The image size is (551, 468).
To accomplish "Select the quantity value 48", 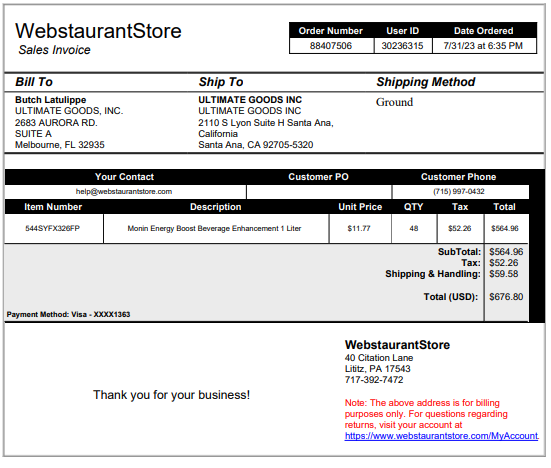I will (414, 228).
